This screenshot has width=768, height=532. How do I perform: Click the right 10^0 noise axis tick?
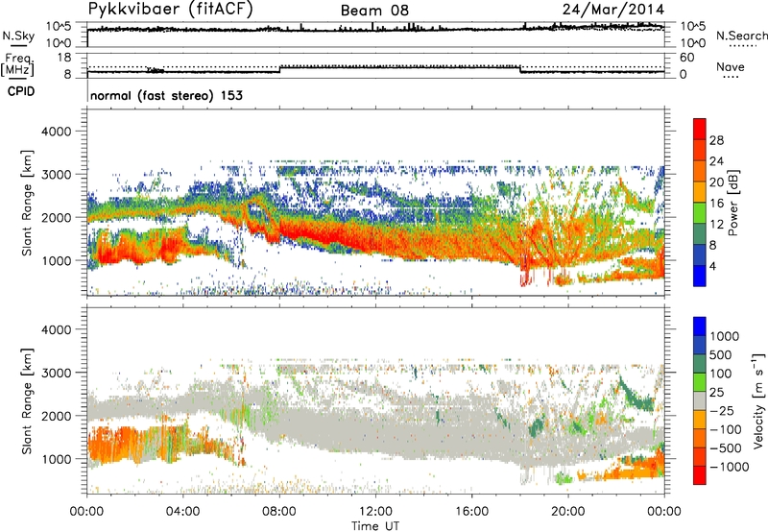pos(693,43)
